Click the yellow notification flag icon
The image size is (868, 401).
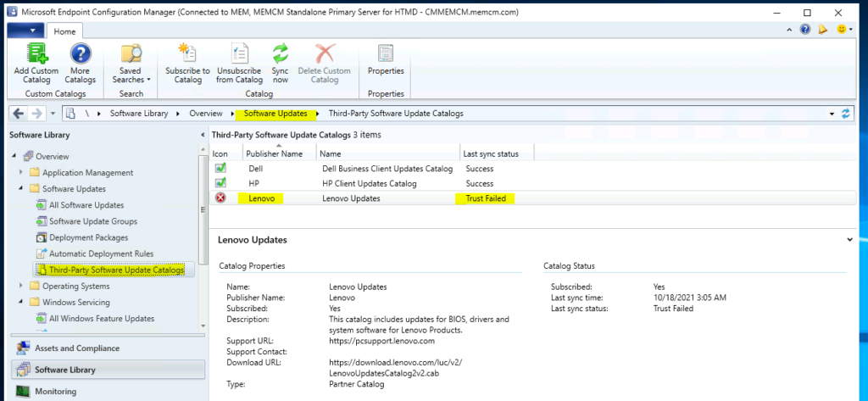[x=822, y=30]
